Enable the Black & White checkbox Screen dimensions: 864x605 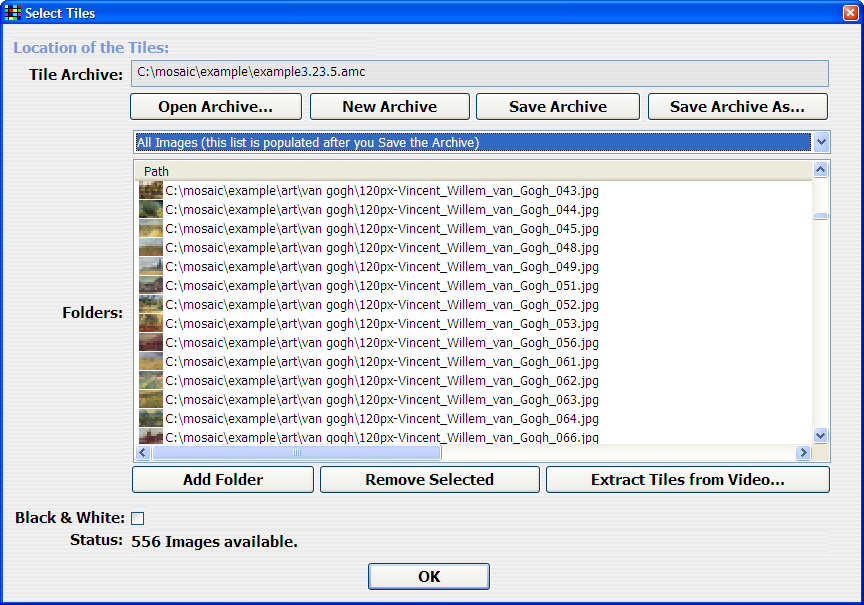coord(138,518)
